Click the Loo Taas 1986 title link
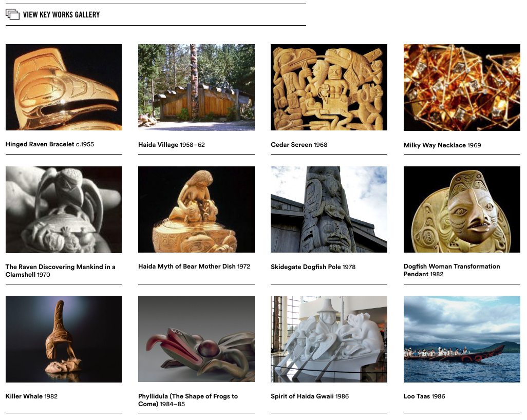This screenshot has width=527, height=420. pyautogui.click(x=424, y=396)
